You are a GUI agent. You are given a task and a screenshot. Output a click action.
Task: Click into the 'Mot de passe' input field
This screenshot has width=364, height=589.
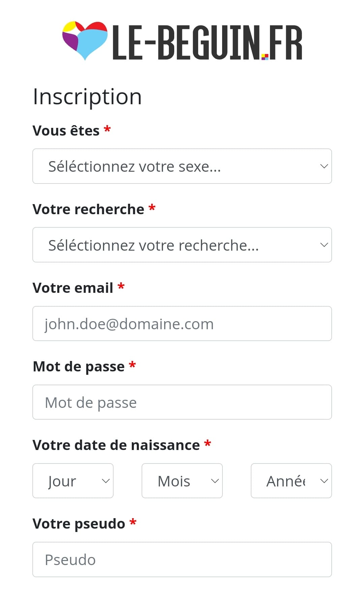pos(182,402)
